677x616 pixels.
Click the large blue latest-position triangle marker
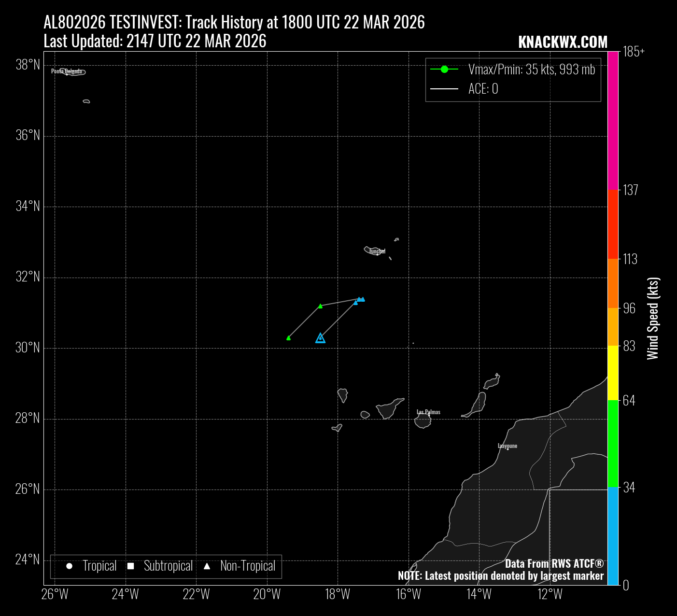(320, 338)
